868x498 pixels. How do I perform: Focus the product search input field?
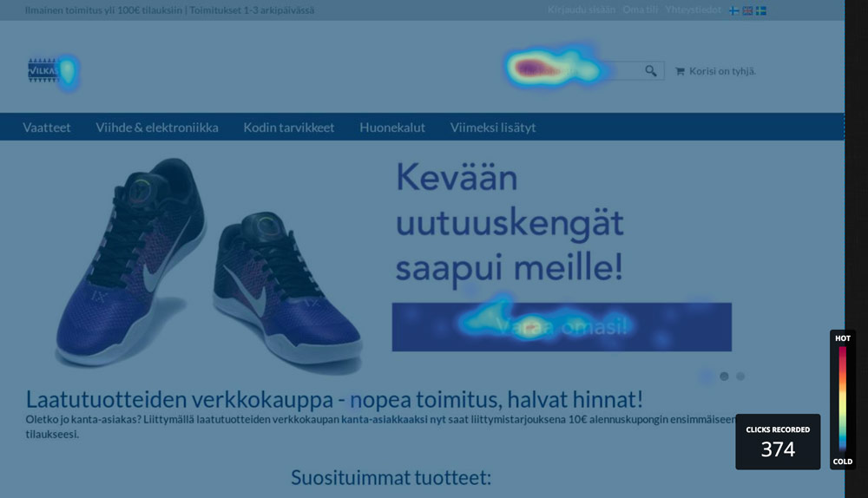pyautogui.click(x=575, y=71)
